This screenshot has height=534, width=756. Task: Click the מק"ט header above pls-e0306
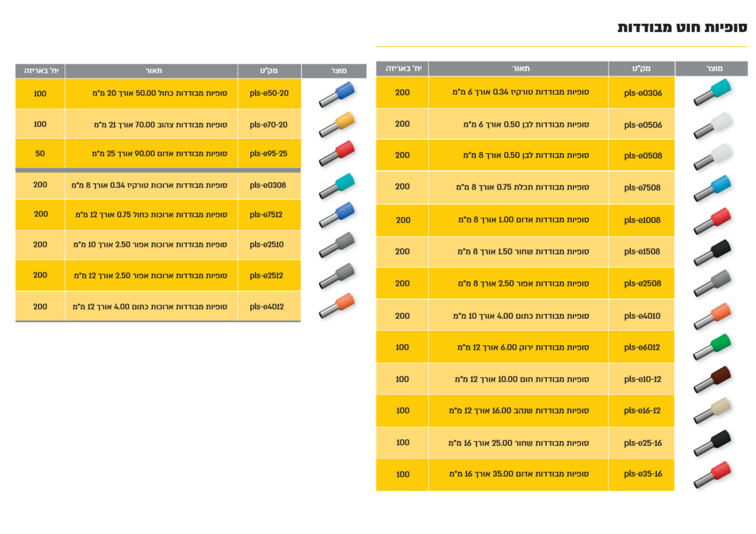[x=641, y=69]
